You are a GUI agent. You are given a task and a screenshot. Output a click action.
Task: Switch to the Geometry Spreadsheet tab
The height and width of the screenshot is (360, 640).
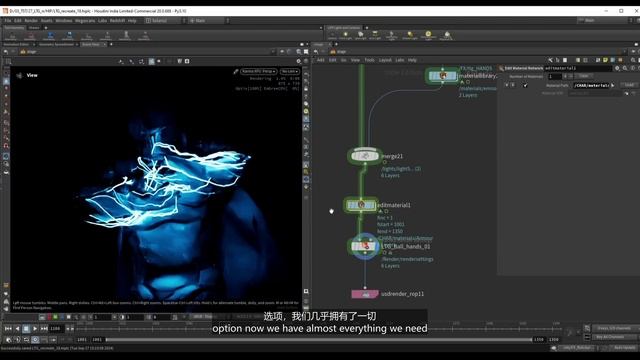(57, 44)
